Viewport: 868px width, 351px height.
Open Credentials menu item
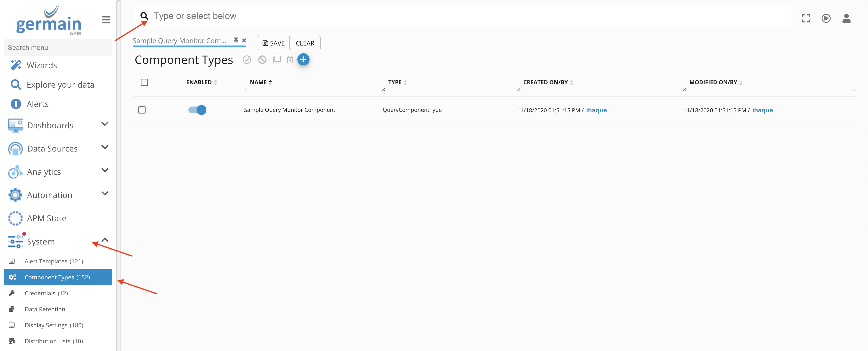(46, 293)
